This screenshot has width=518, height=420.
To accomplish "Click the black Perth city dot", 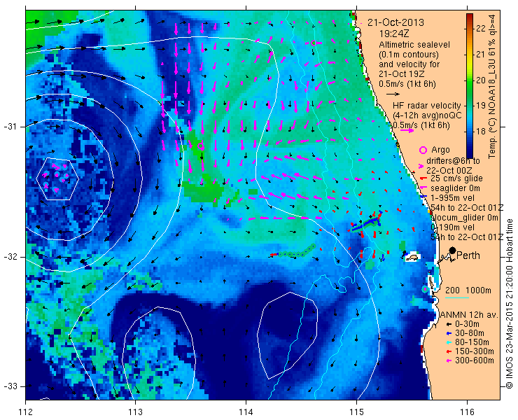I will tap(452, 251).
